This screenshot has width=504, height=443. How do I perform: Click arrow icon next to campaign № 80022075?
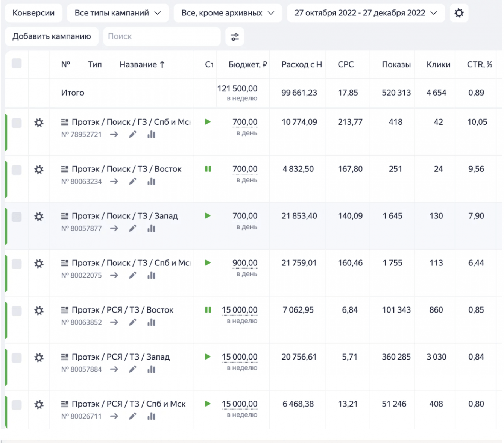click(x=114, y=275)
